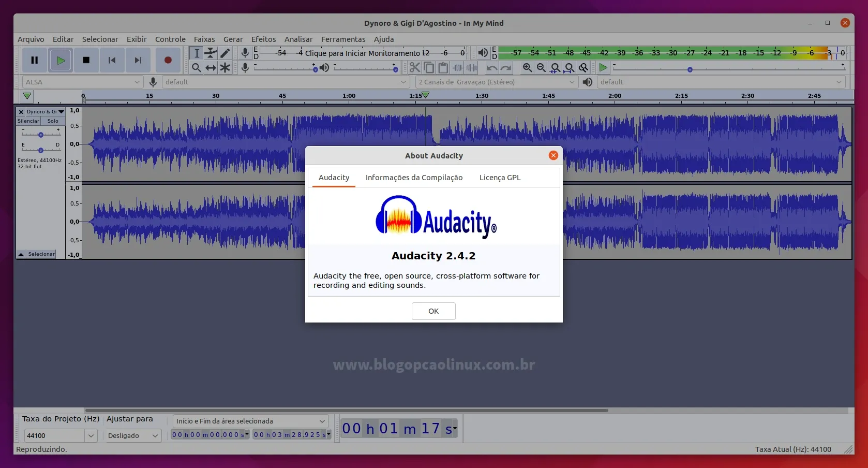868x468 pixels.
Task: Pause playback with the Pause button
Action: 35,60
